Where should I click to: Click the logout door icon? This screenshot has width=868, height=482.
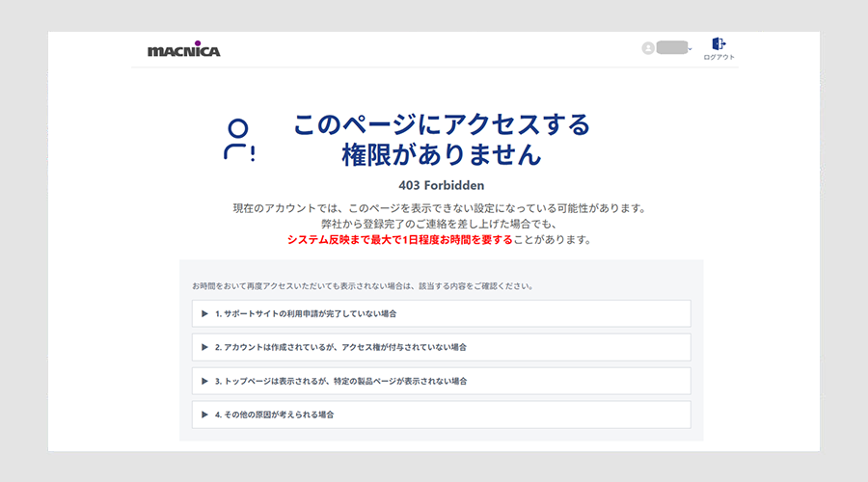(719, 43)
